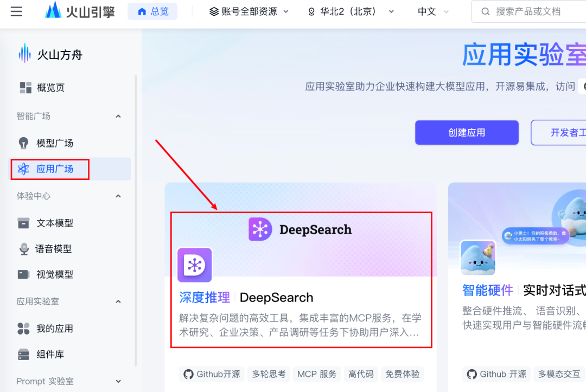Click the description text starting 整合硬件推流
The width and height of the screenshot is (586, 392).
point(524,318)
